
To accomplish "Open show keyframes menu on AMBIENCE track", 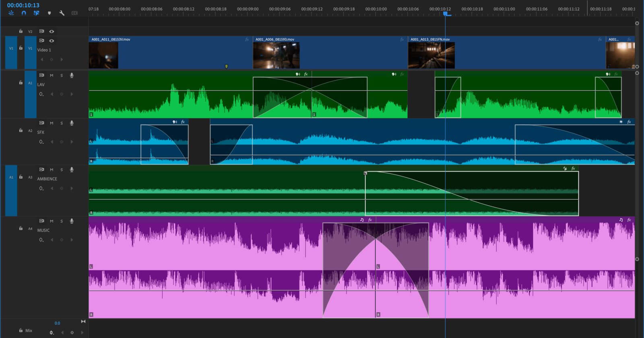I will point(41,188).
